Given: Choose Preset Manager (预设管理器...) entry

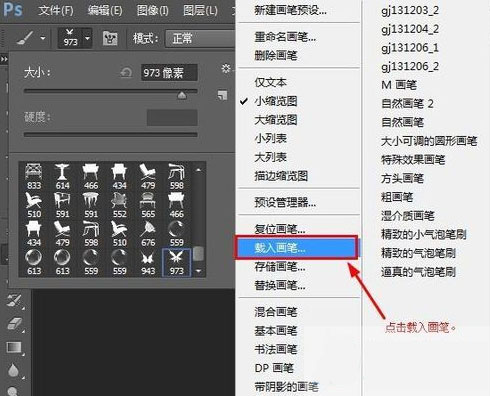Looking at the screenshot, I should 285,202.
